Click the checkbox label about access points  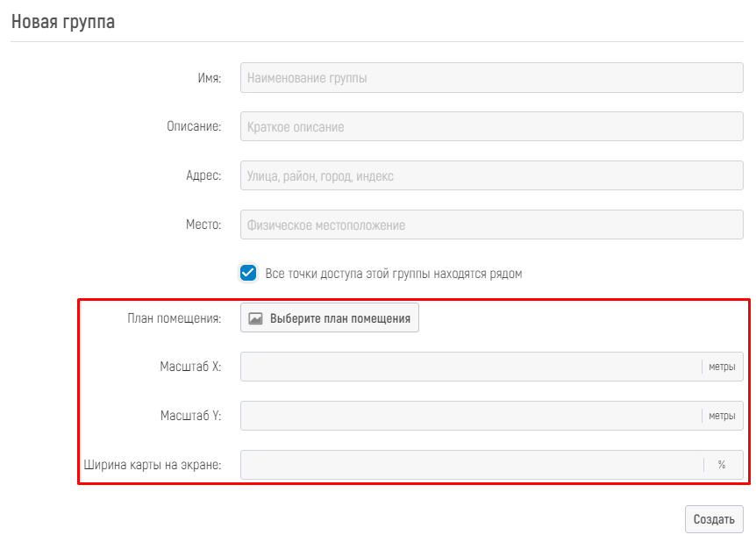click(394, 274)
